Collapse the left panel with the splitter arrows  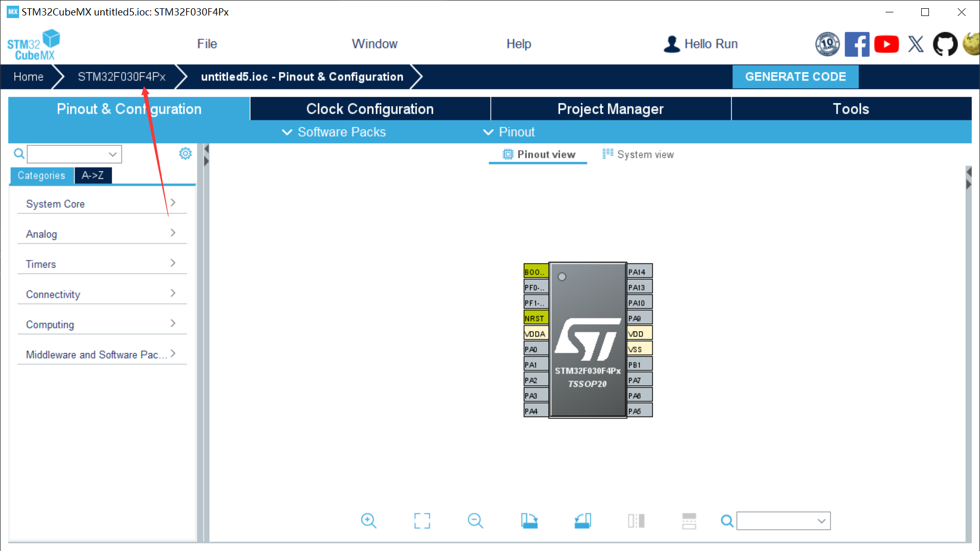coord(206,155)
